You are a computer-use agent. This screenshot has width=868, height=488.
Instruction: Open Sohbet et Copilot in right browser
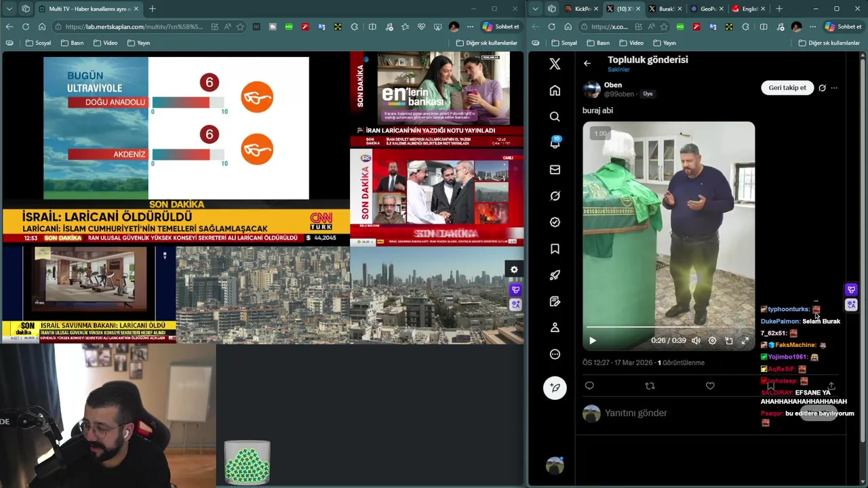coord(843,26)
